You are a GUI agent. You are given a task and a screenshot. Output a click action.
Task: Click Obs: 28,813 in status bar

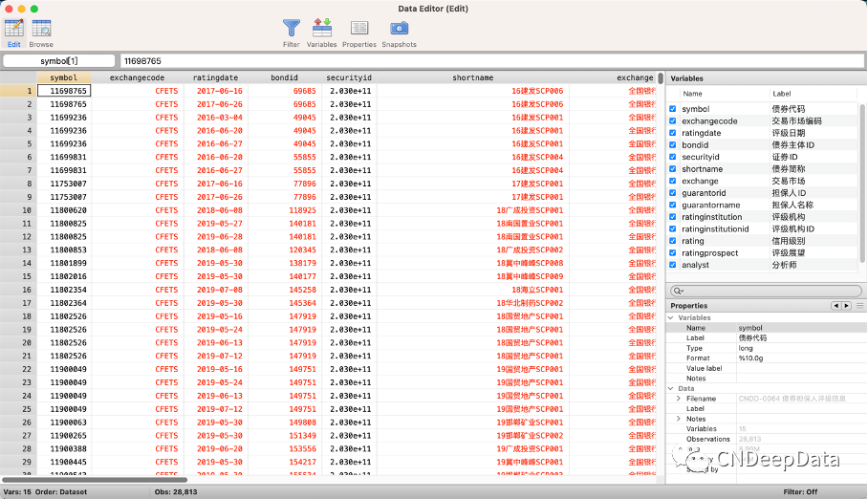point(176,491)
